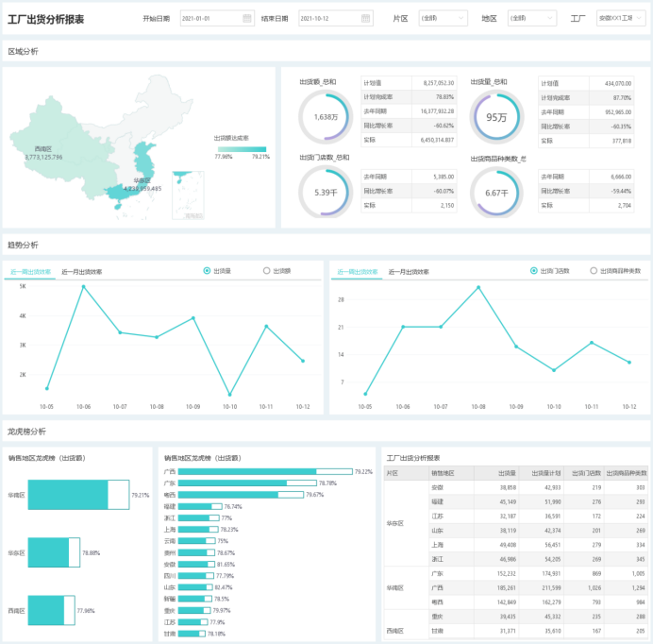Click the 出货额_总和 1,638万 ring gauge

click(326, 117)
